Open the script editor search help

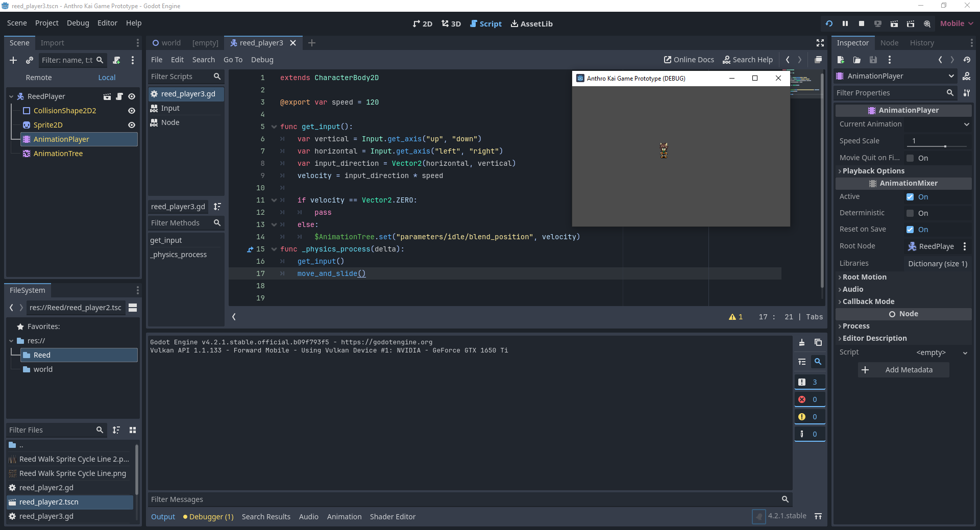pyautogui.click(x=747, y=60)
